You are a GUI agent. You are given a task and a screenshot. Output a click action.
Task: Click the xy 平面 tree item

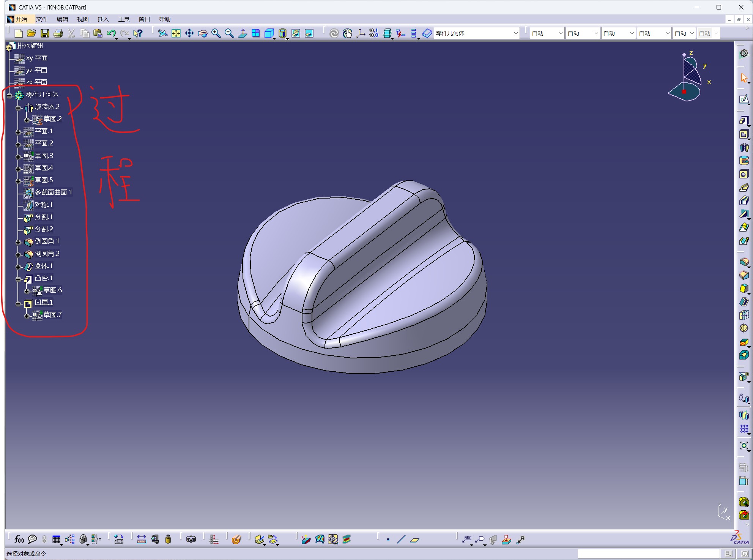tap(36, 58)
